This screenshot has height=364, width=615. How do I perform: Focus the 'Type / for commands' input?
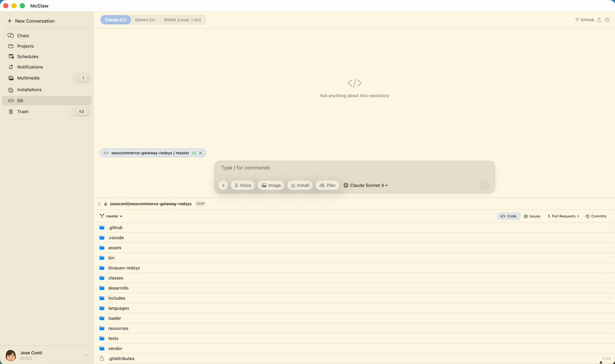(x=354, y=168)
